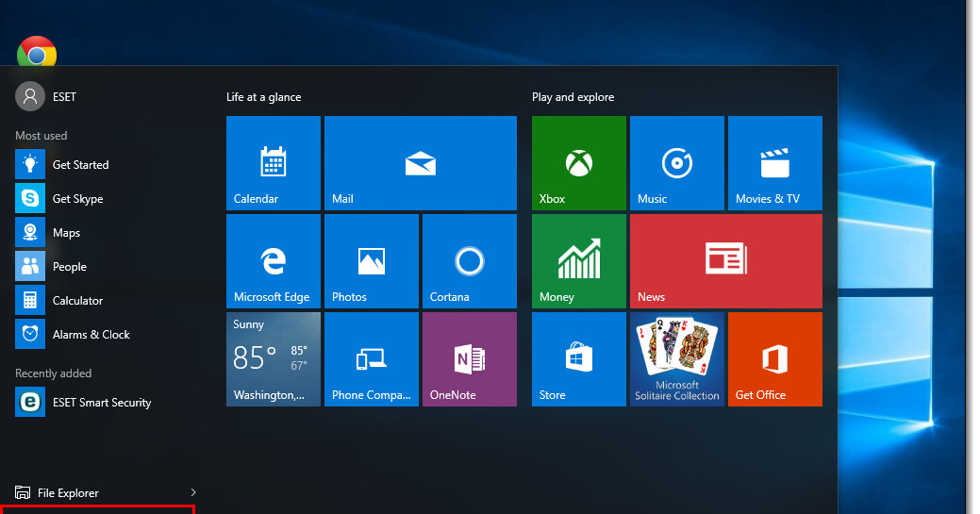Click the Calculator app icon
Screen dimensions: 980x514
[30, 300]
